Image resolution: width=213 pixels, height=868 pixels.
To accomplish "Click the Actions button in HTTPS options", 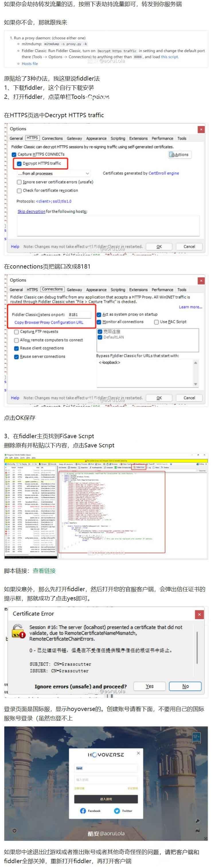I will point(180,155).
